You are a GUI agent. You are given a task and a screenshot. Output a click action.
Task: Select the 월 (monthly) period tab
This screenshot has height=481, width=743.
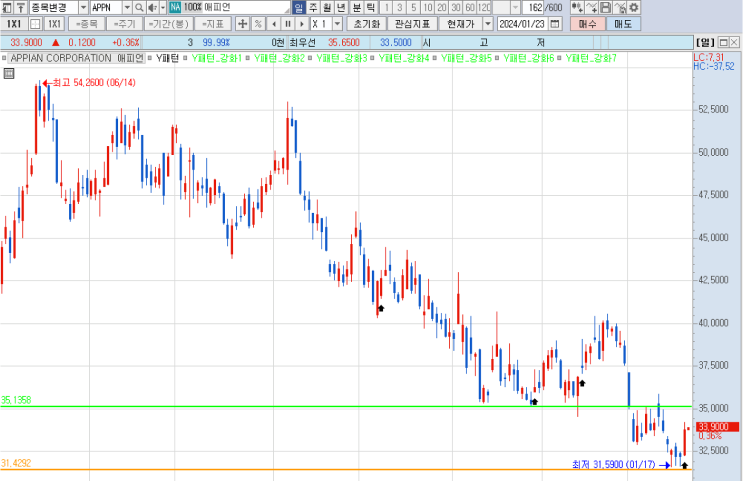pos(327,7)
